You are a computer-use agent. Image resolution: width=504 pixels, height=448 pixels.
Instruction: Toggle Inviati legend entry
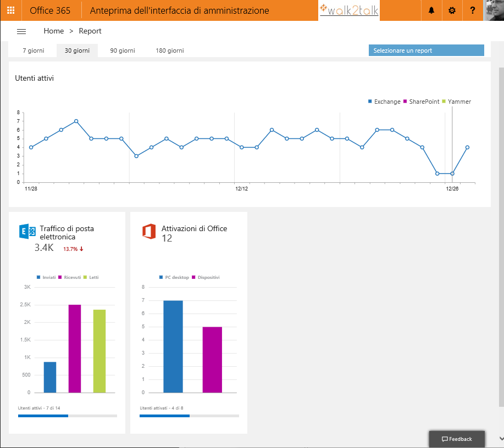(x=46, y=277)
